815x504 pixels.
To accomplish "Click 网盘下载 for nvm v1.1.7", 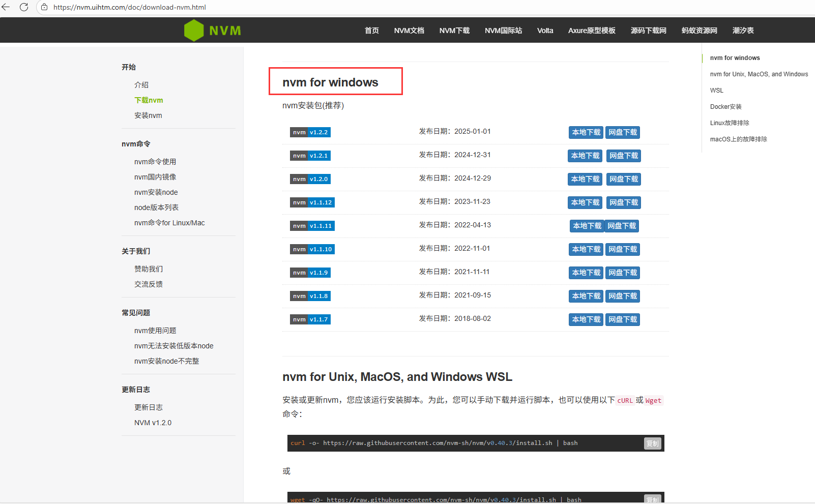I will pyautogui.click(x=623, y=319).
